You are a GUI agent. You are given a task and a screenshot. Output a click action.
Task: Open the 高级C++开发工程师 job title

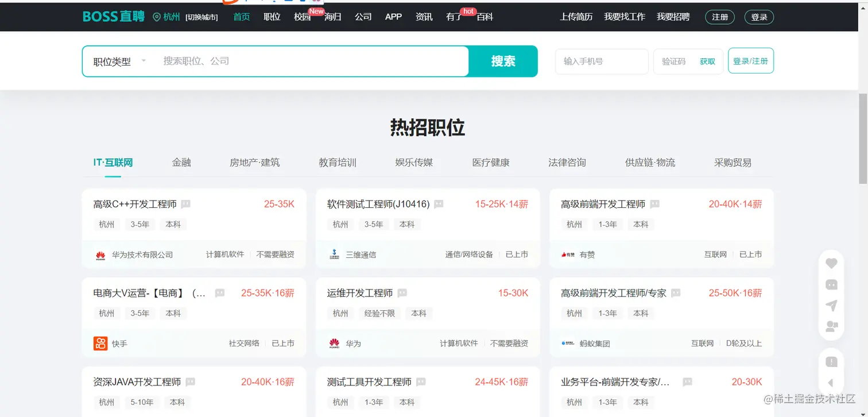point(135,204)
